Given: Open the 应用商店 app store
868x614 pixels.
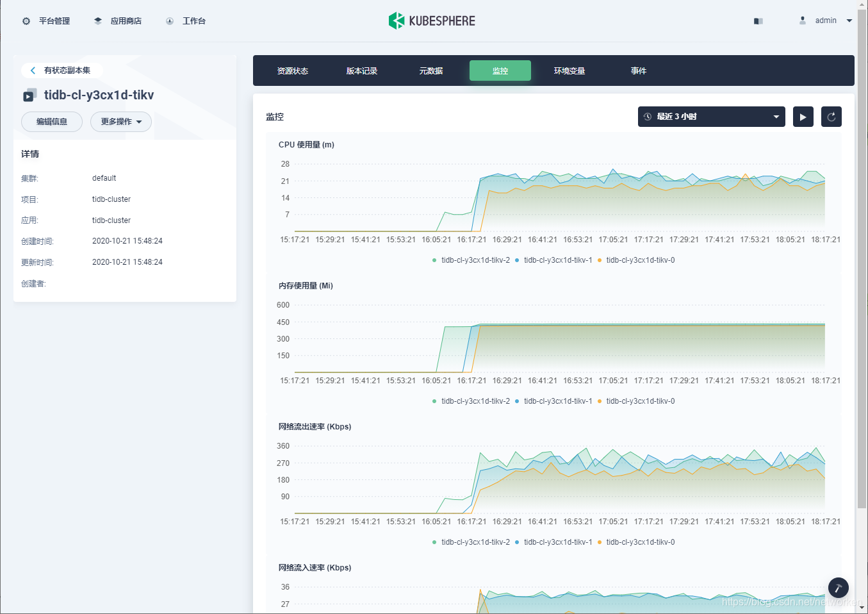Looking at the screenshot, I should pos(118,21).
